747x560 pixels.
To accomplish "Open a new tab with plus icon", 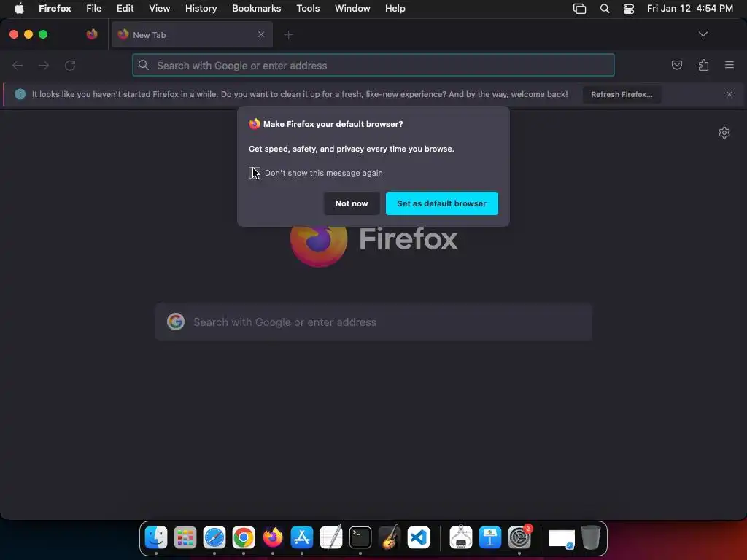I will point(288,35).
